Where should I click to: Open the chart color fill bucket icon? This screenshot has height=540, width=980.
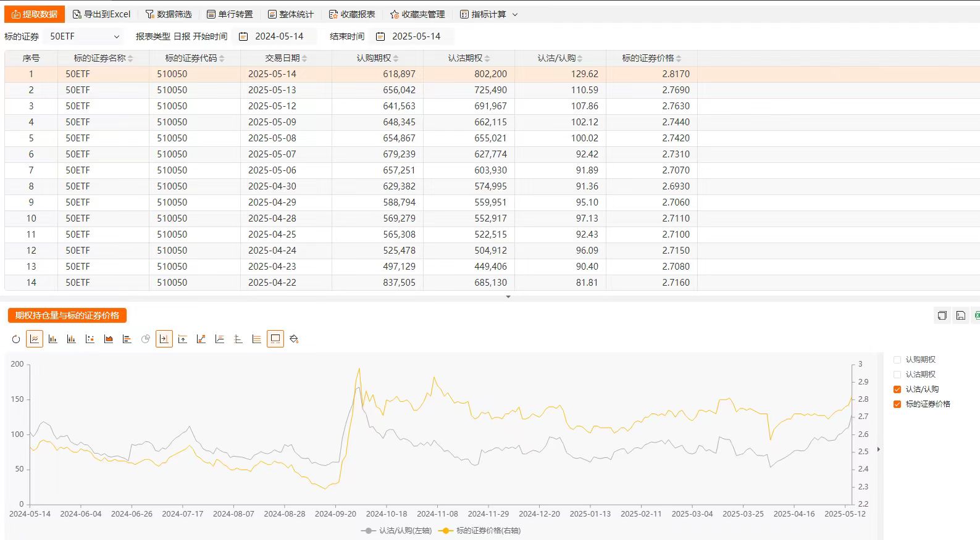click(x=294, y=339)
